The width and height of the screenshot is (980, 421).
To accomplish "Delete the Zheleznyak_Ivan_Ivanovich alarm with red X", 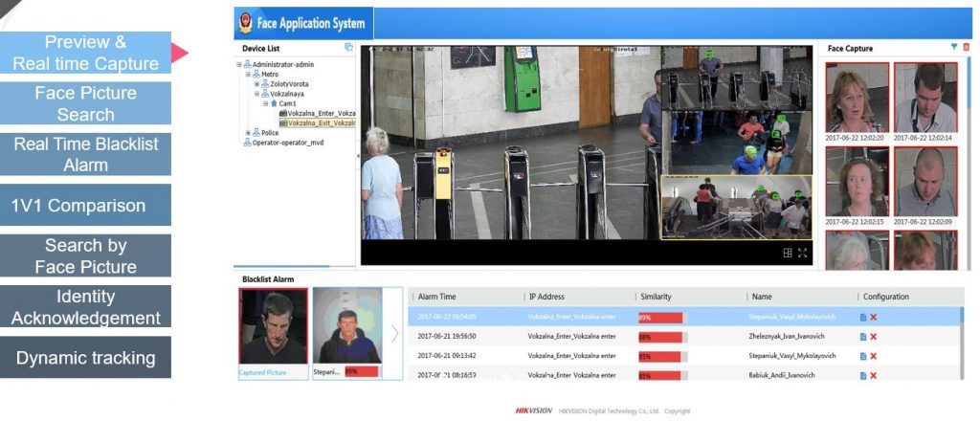I will tap(873, 337).
